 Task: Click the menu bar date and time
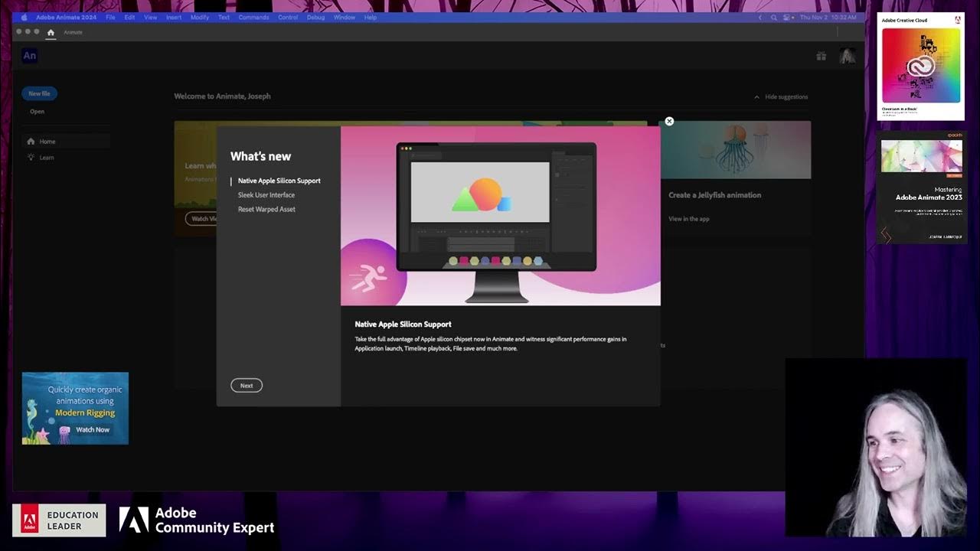(x=830, y=17)
